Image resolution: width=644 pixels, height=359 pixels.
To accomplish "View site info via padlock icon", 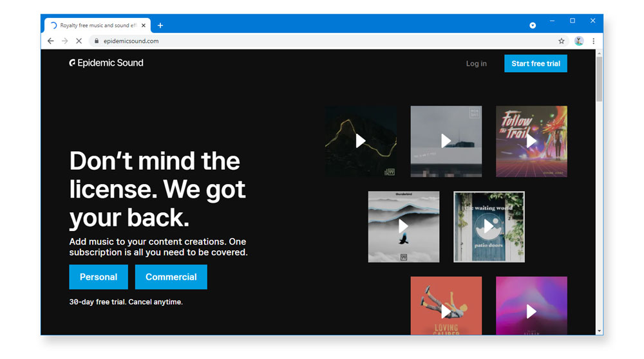I will click(97, 41).
